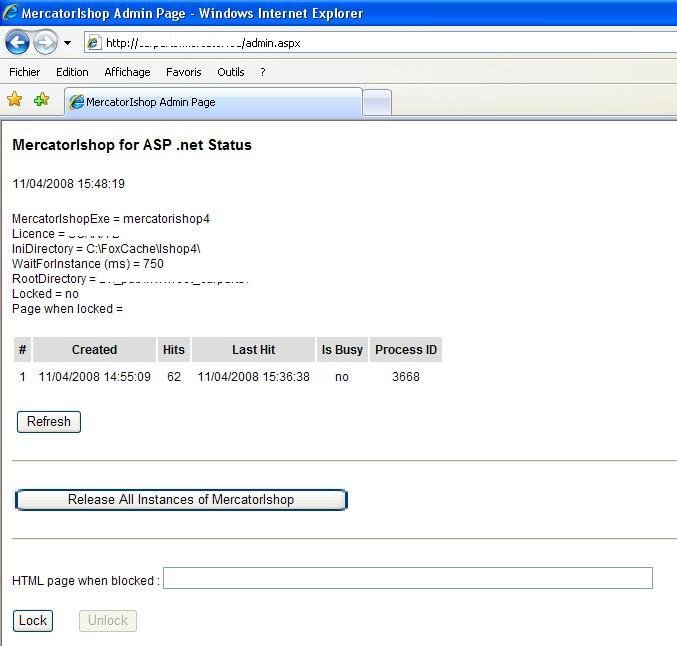677x646 pixels.
Task: Open the Favoris menu
Action: point(183,72)
